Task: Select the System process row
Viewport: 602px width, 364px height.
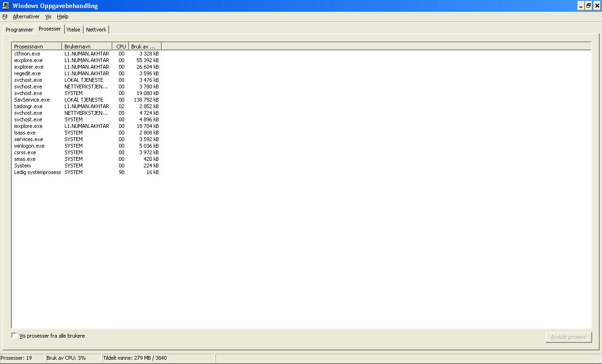Action: click(x=87, y=166)
